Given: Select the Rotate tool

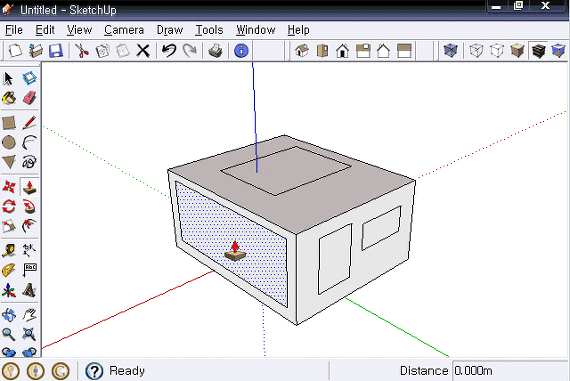Looking at the screenshot, I should 9,206.
